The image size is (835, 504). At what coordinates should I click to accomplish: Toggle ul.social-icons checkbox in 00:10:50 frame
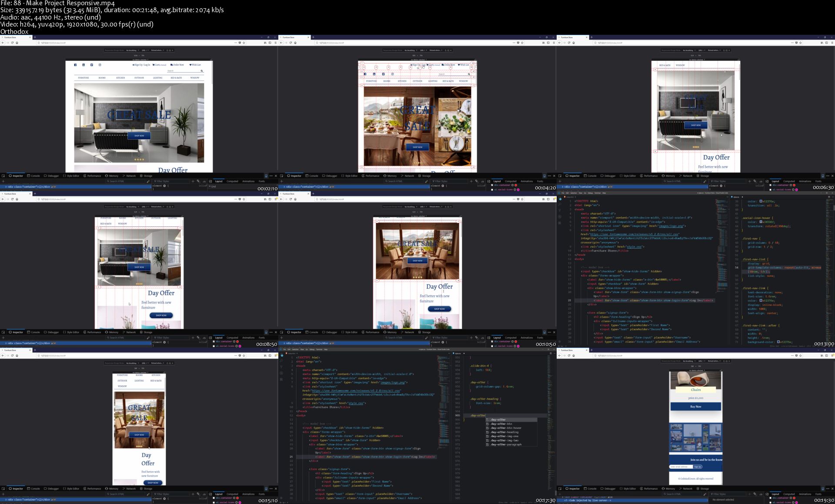(492, 346)
